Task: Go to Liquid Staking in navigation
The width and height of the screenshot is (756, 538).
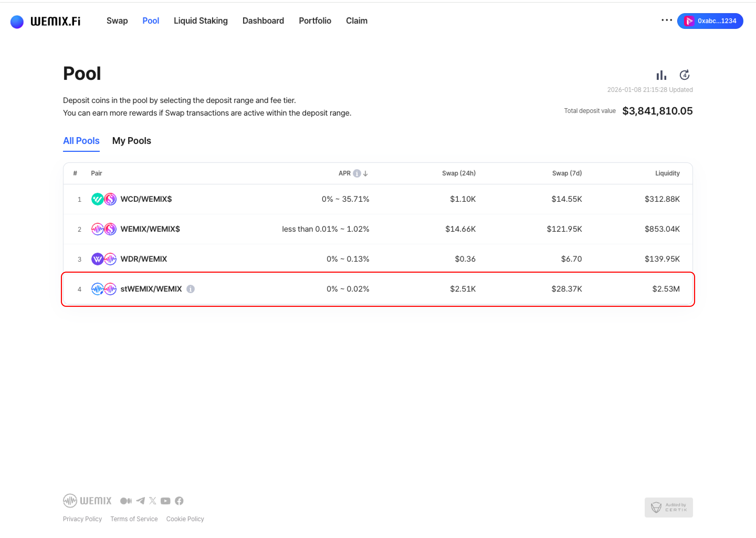Action: [201, 21]
